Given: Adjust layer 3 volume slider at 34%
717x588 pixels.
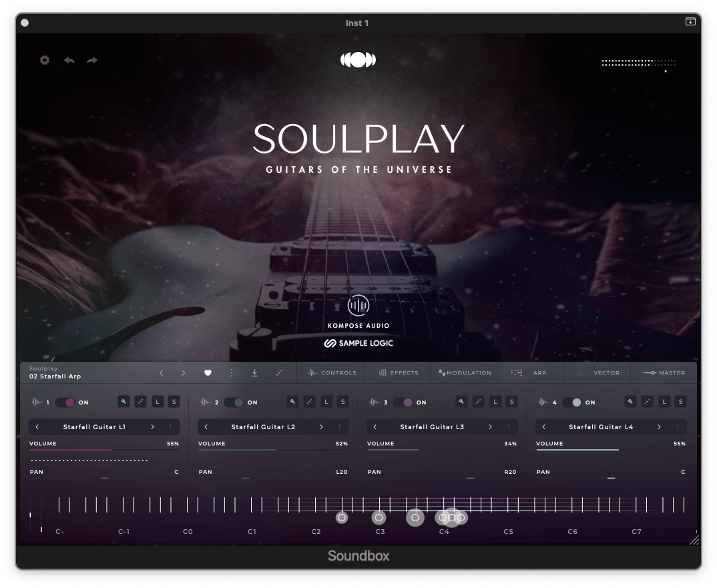Looking at the screenshot, I should pos(442,449).
